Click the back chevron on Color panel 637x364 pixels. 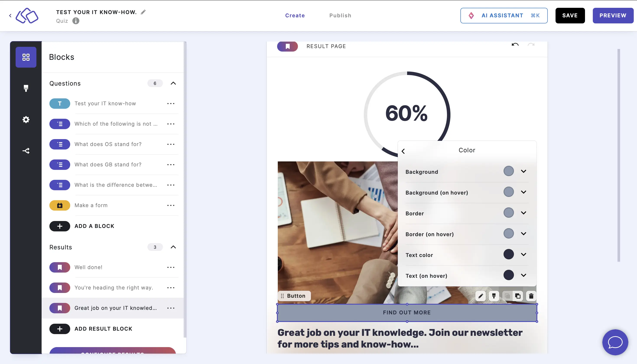403,151
